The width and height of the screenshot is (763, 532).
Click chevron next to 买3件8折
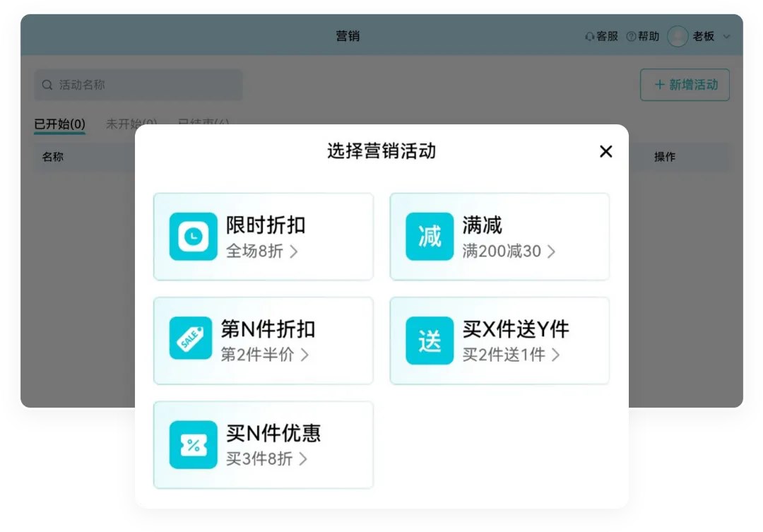tap(302, 459)
